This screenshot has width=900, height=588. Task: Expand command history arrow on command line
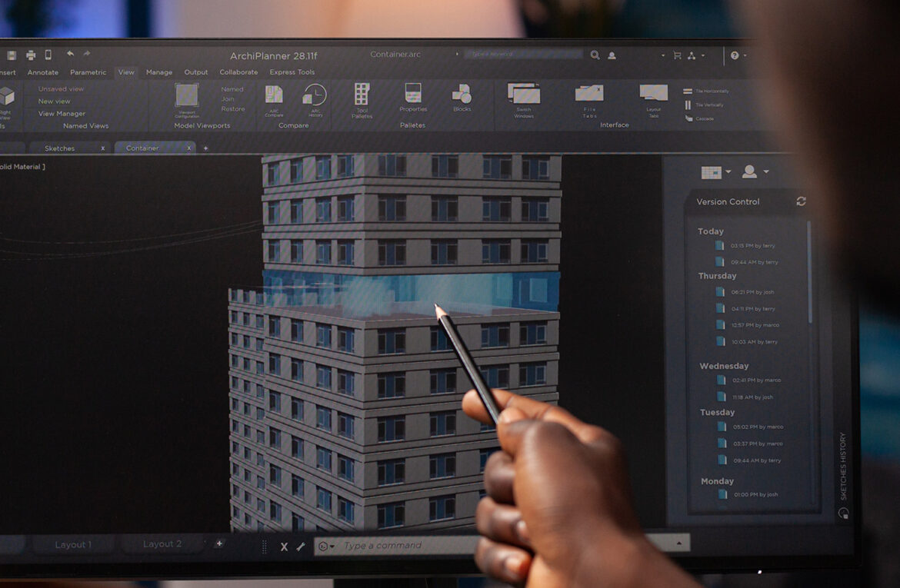[679, 543]
